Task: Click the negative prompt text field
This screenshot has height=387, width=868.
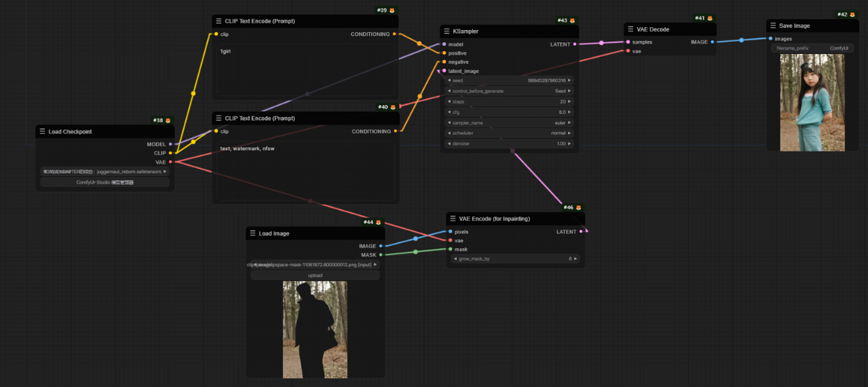Action: 305,171
